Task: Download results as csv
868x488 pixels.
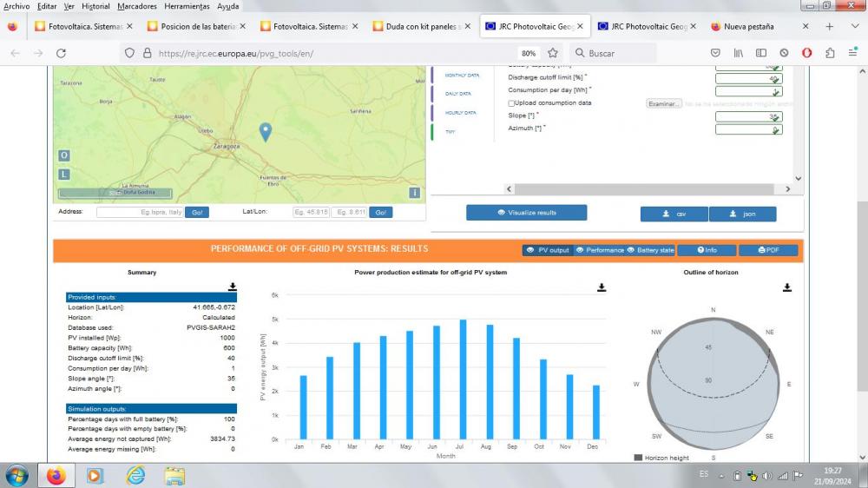Action: 674,214
